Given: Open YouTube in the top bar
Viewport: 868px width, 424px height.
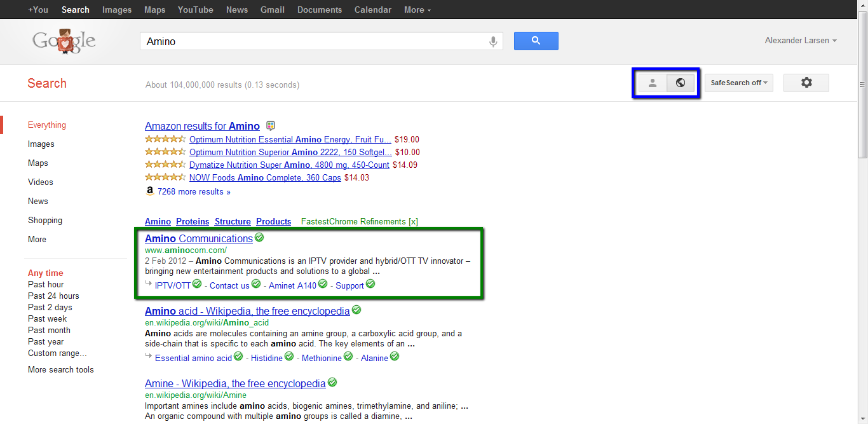Looking at the screenshot, I should [x=196, y=10].
